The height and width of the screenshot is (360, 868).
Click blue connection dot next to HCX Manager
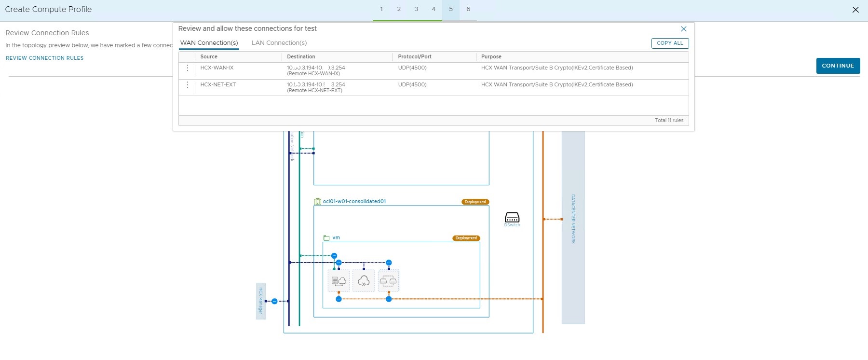(x=274, y=301)
